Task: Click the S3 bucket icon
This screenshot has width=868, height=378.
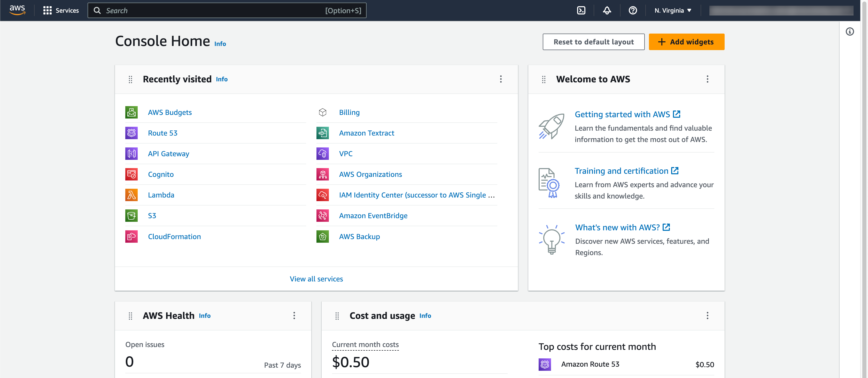Action: [x=131, y=216]
